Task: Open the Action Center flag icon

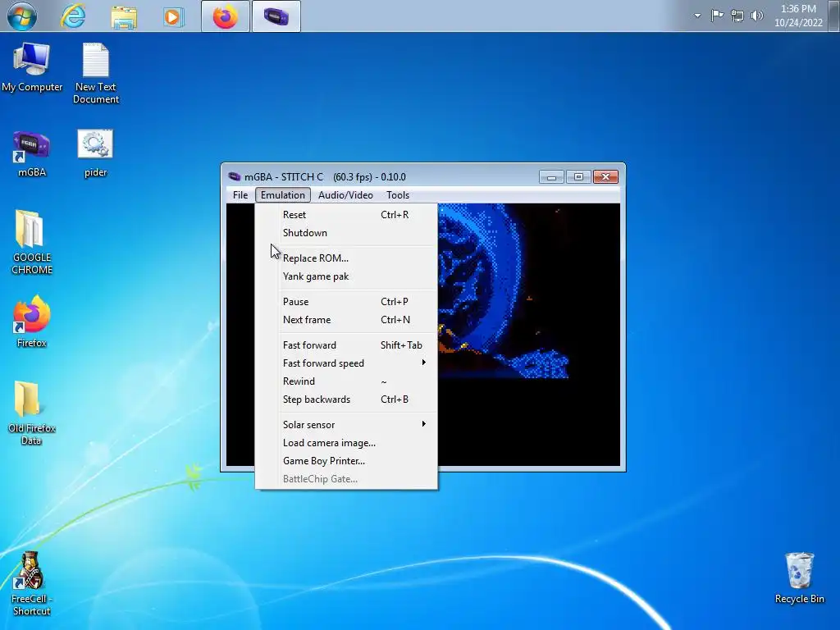Action: [717, 16]
